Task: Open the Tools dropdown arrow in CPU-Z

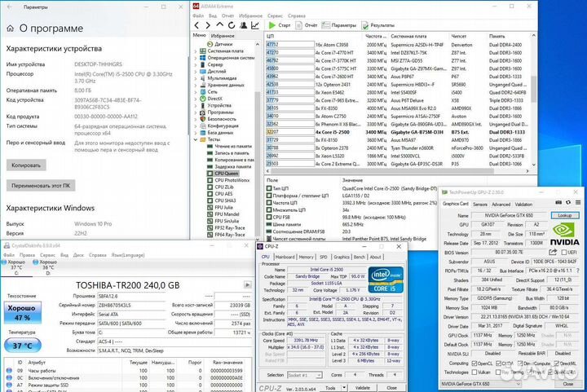Action: (344, 387)
